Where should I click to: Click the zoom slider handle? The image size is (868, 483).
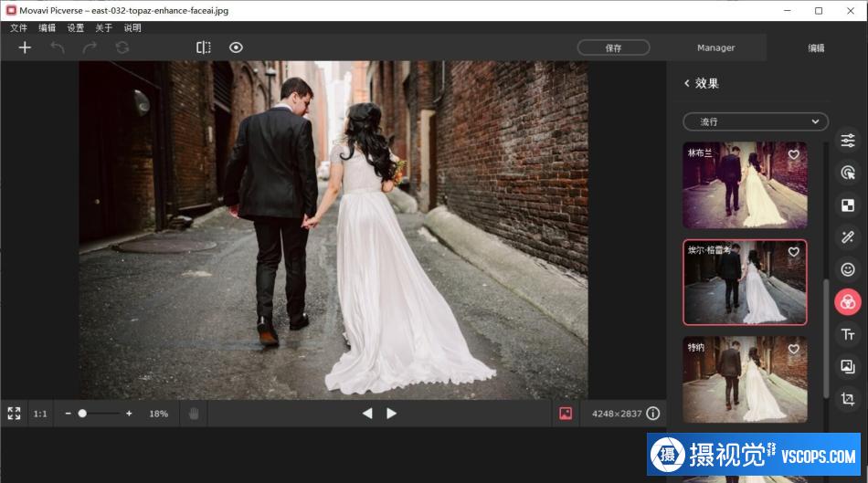(82, 414)
